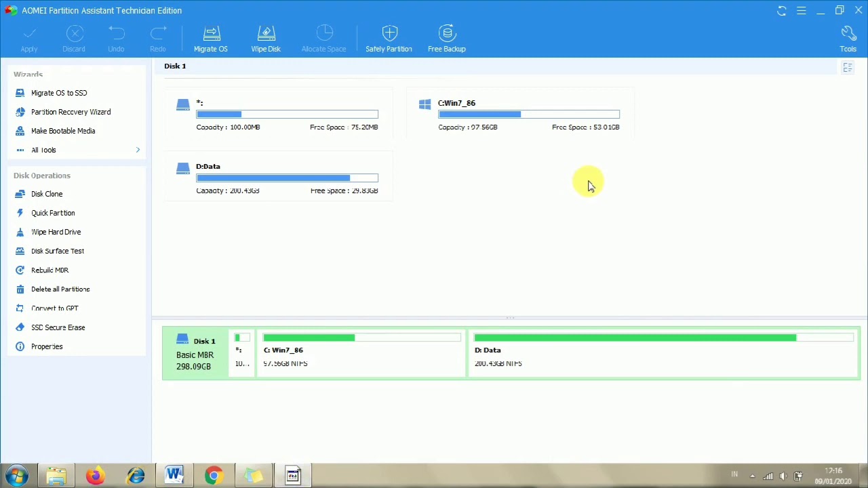Open the Wipe Disk tool
Screen dimensions: 868x488
[266, 39]
